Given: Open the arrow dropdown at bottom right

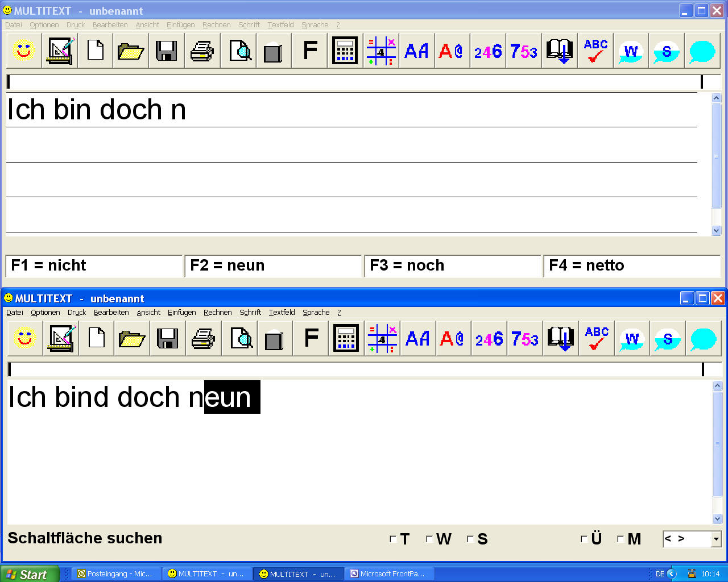Looking at the screenshot, I should [715, 539].
